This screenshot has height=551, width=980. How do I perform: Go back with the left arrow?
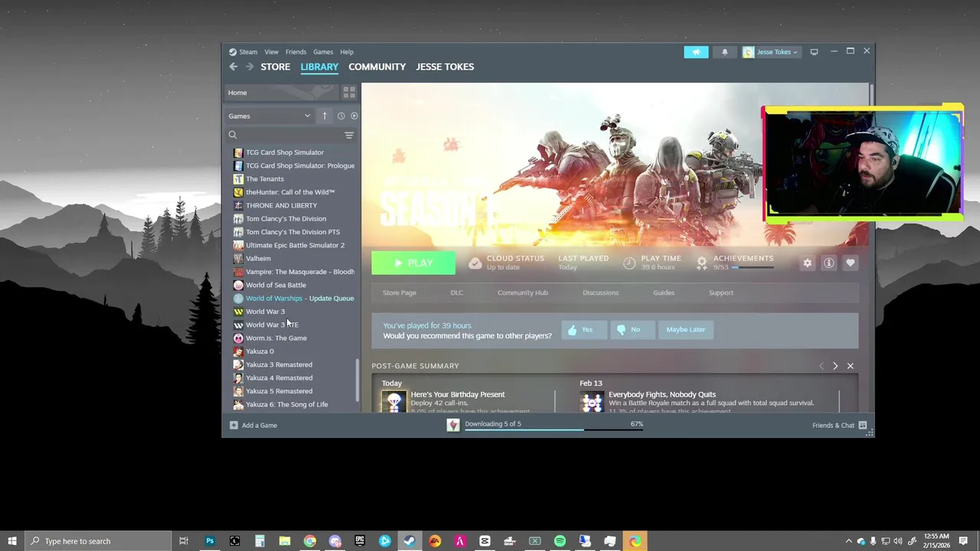point(234,67)
